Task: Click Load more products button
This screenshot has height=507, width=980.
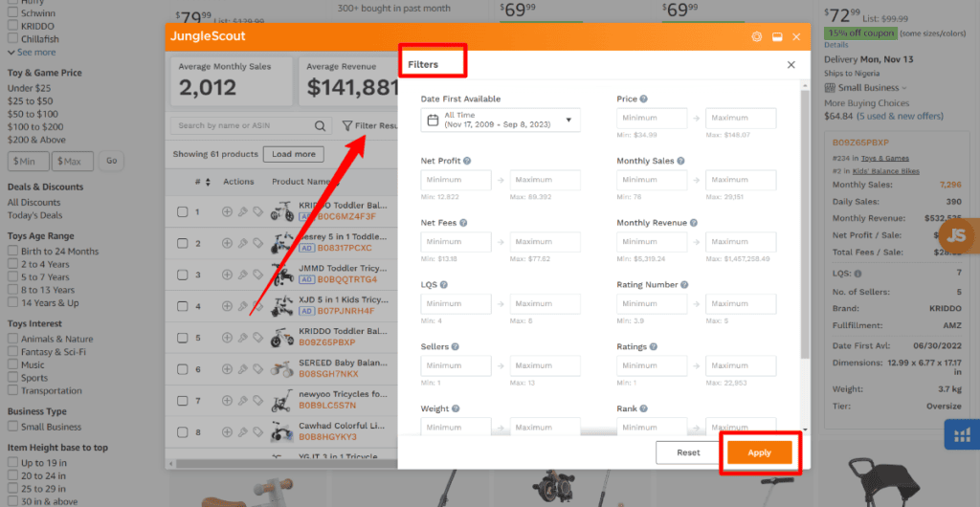Action: tap(294, 154)
